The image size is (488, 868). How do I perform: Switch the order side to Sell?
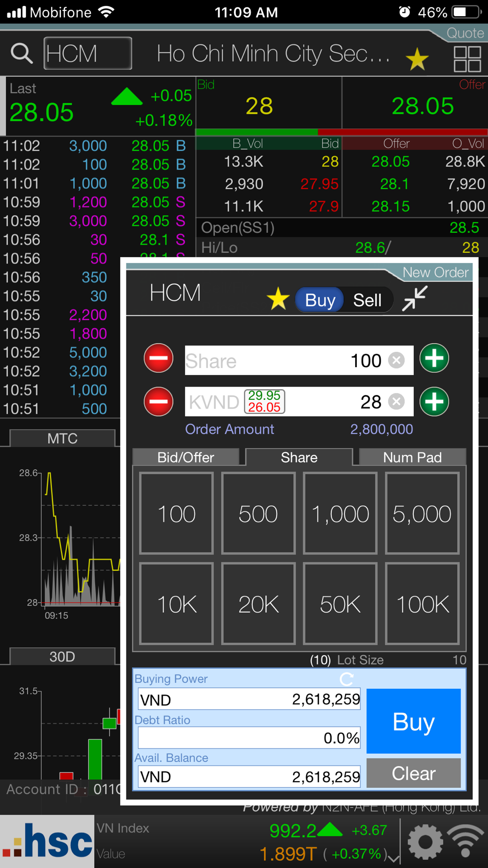coord(367,300)
